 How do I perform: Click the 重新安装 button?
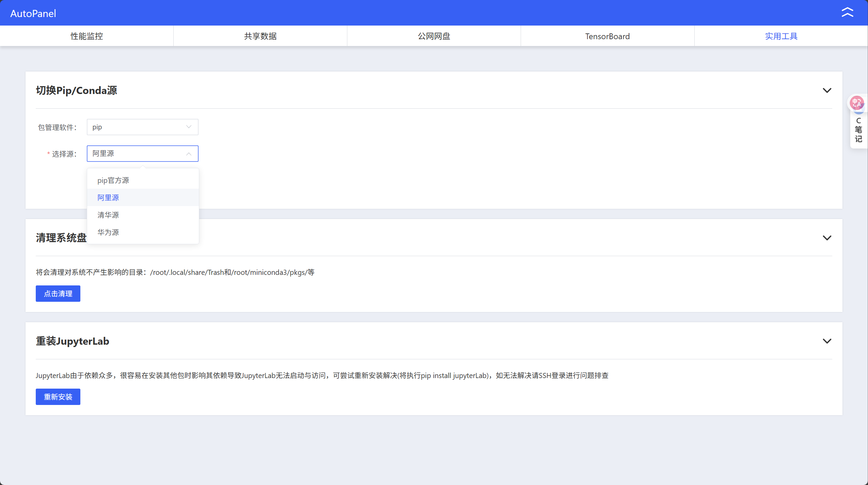click(x=58, y=397)
